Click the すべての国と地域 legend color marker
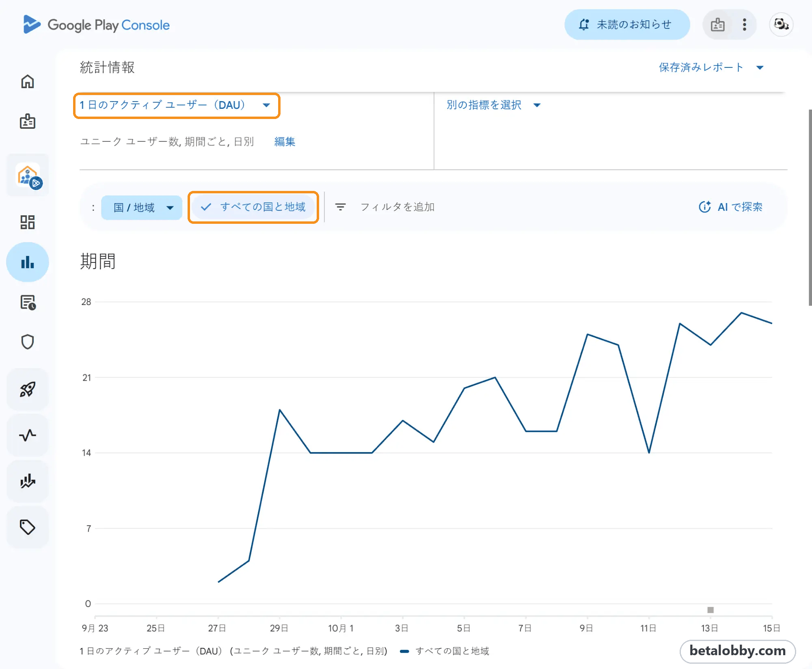This screenshot has height=669, width=812. click(x=404, y=651)
